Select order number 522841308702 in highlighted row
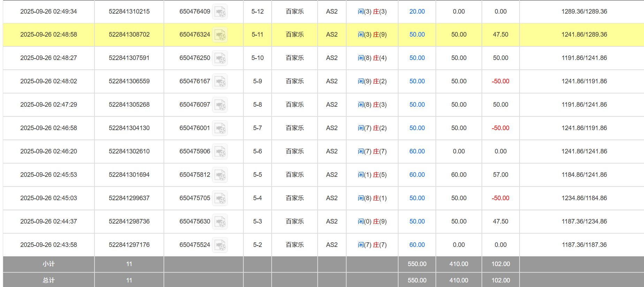This screenshot has height=287, width=644. click(x=129, y=35)
